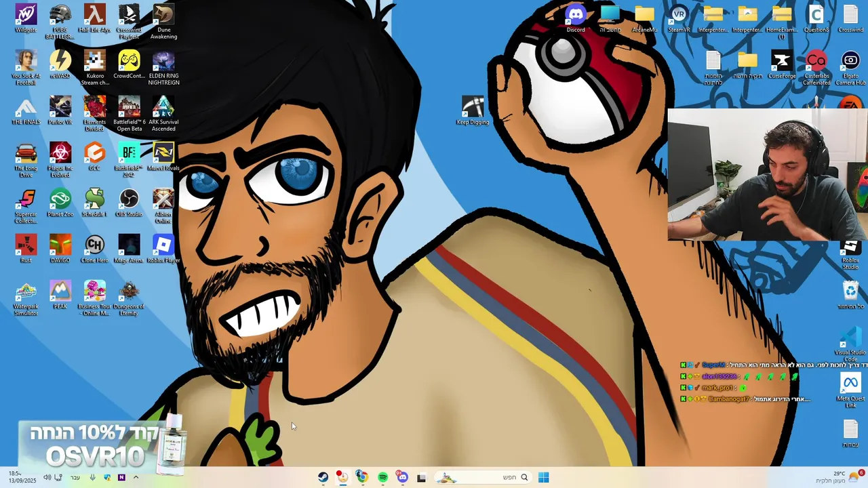Open Elgato Camera Hub shortcut
Image resolution: width=868 pixels, height=488 pixels.
click(x=850, y=68)
